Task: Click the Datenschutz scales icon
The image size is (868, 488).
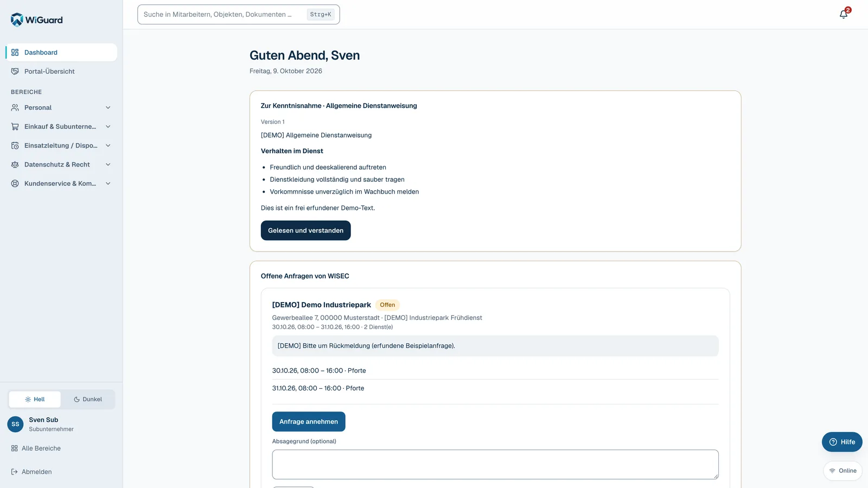Action: 15,165
